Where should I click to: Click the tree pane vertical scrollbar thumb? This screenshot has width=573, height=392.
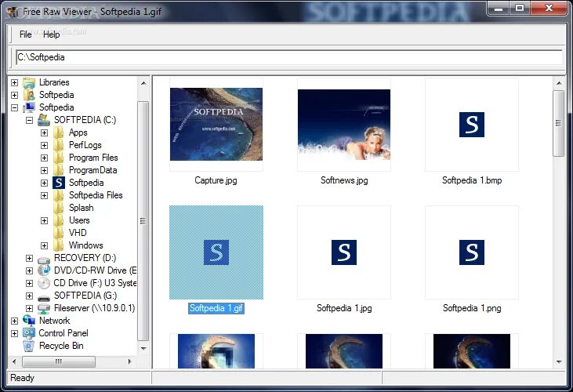click(x=143, y=220)
